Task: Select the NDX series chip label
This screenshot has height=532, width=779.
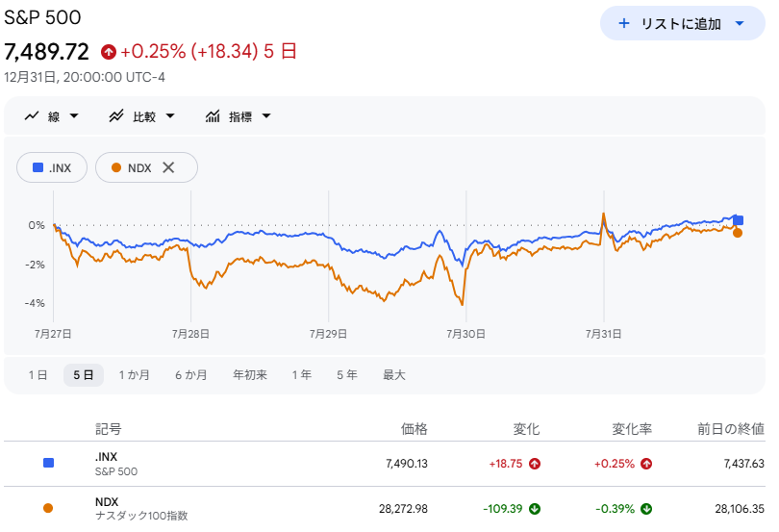Action: click(139, 168)
